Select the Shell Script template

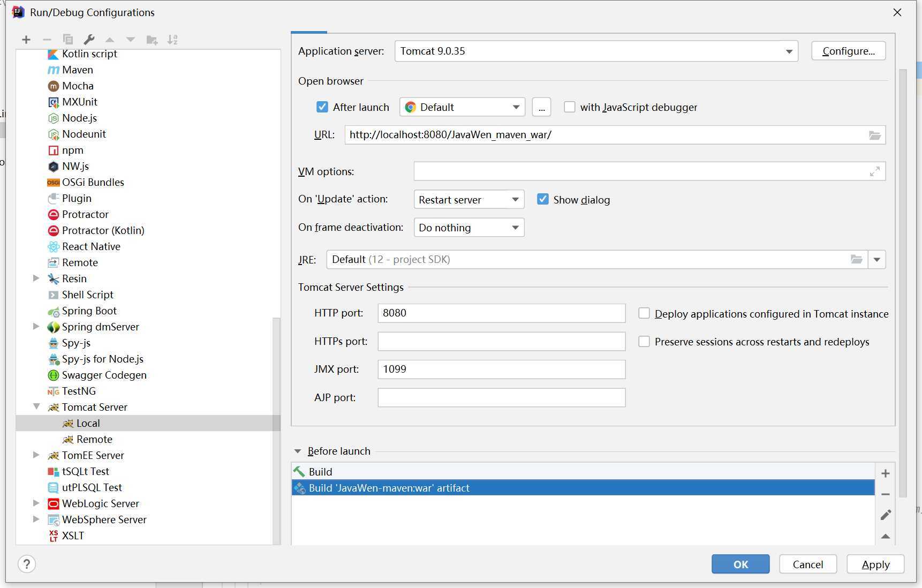(87, 295)
